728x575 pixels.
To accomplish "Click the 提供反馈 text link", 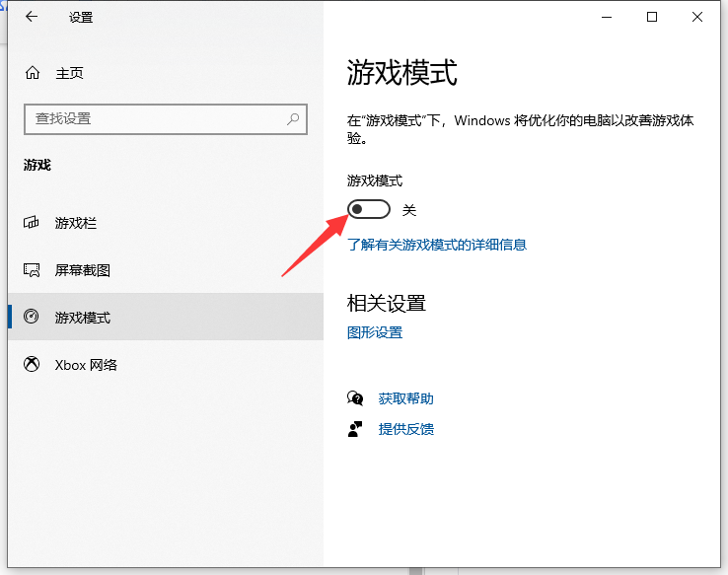I will click(405, 429).
